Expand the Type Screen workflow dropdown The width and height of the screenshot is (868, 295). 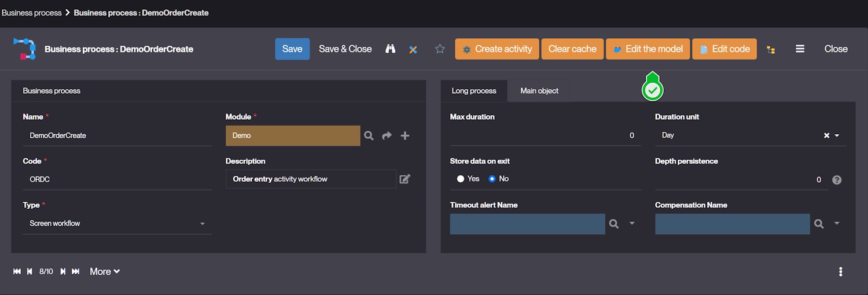(x=202, y=224)
